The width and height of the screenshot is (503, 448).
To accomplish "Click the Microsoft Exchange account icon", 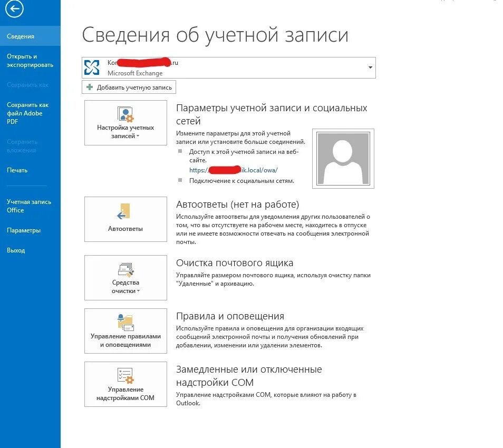I will pyautogui.click(x=92, y=67).
